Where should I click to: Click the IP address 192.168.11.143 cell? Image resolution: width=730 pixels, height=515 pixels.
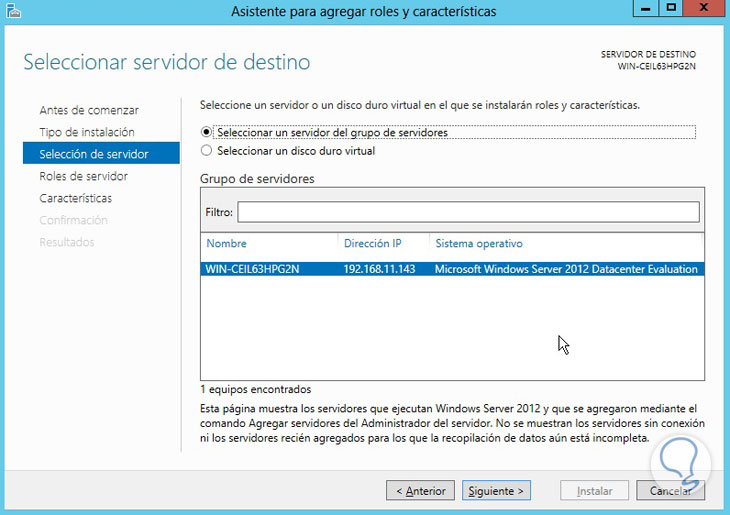pos(379,269)
